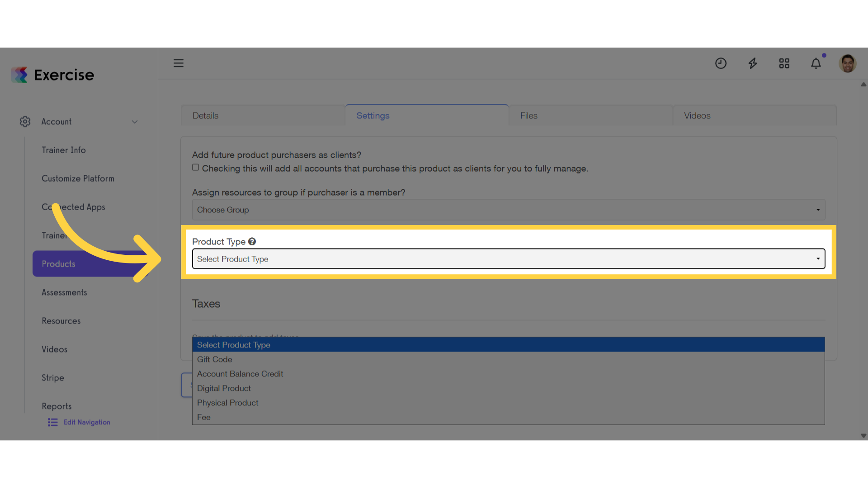Collapse the Account section chevron
Viewport: 868px width, 488px height.
pyautogui.click(x=135, y=122)
